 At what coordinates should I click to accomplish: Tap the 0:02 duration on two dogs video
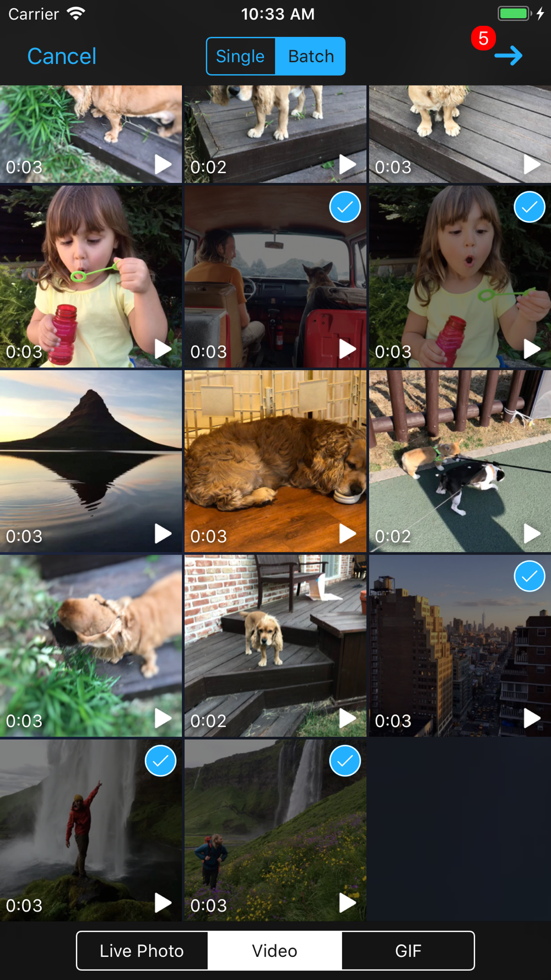coord(393,536)
